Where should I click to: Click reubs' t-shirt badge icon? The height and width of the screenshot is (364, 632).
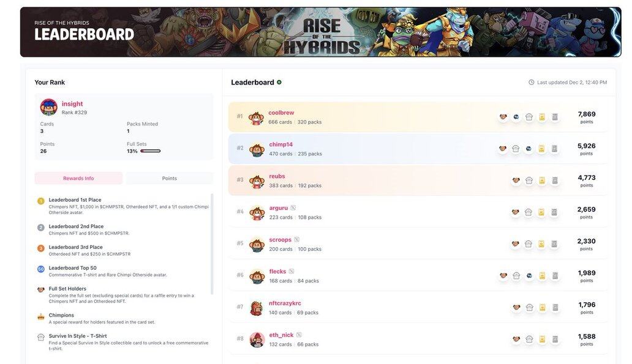tap(529, 180)
